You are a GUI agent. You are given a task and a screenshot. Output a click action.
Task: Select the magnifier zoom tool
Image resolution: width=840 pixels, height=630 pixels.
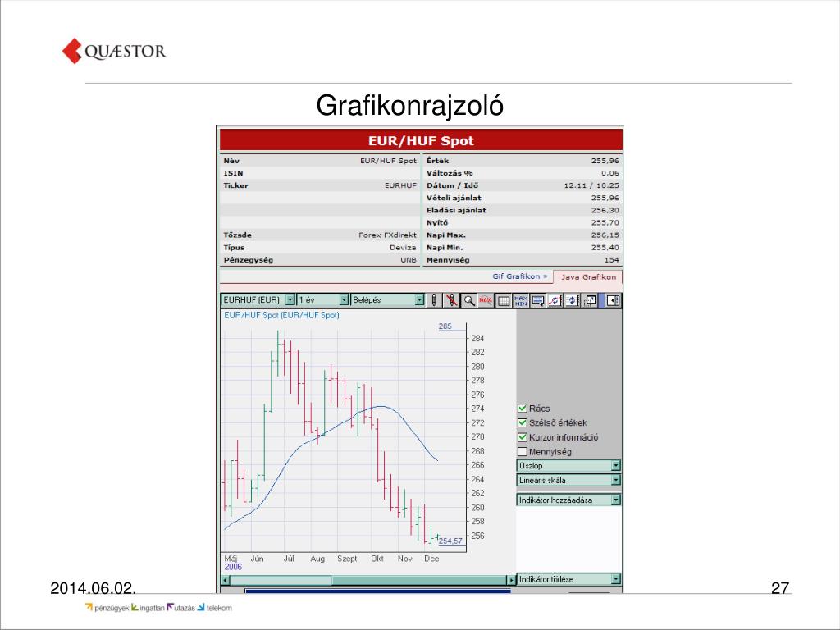468,300
